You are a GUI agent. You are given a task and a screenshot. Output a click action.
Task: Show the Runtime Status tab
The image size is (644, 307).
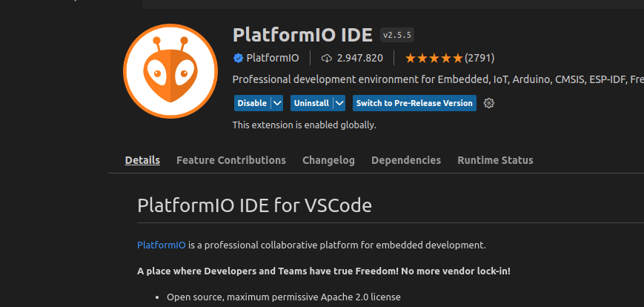[x=495, y=160]
